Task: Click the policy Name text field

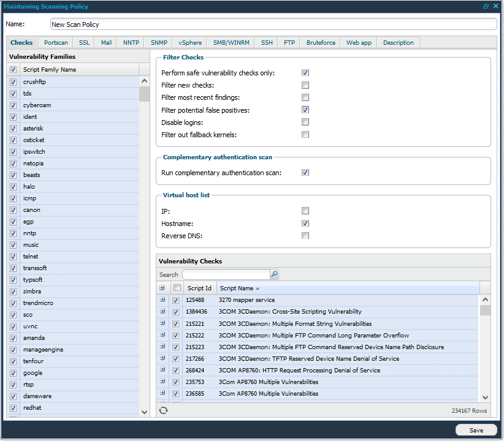Action: point(273,24)
